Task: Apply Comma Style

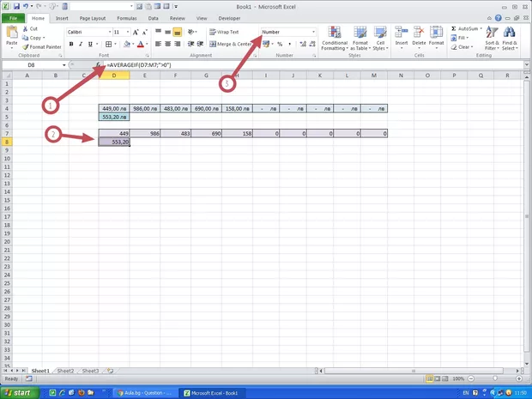Action: click(x=289, y=44)
